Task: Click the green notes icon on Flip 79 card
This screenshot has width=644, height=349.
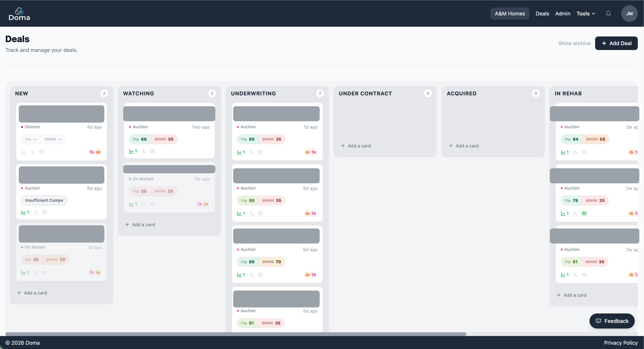Action: point(584,213)
